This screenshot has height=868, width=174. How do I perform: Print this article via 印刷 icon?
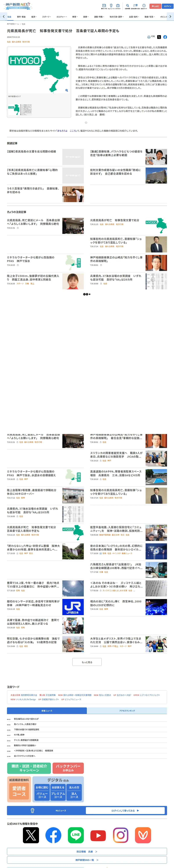coord(151,37)
